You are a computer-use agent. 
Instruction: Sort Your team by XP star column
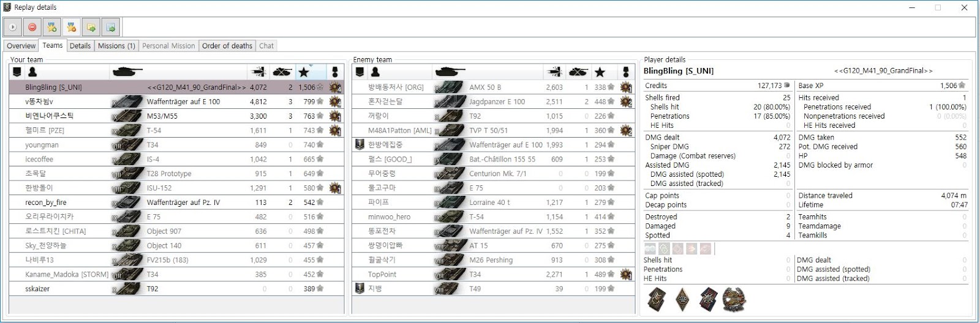[x=304, y=72]
